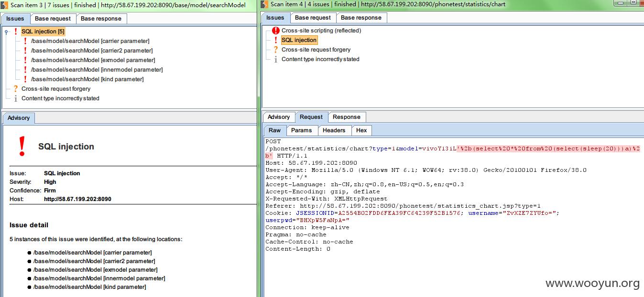The width and height of the screenshot is (644, 297).
Task: Click severity icon for kind parameter row
Action: pos(25,79)
